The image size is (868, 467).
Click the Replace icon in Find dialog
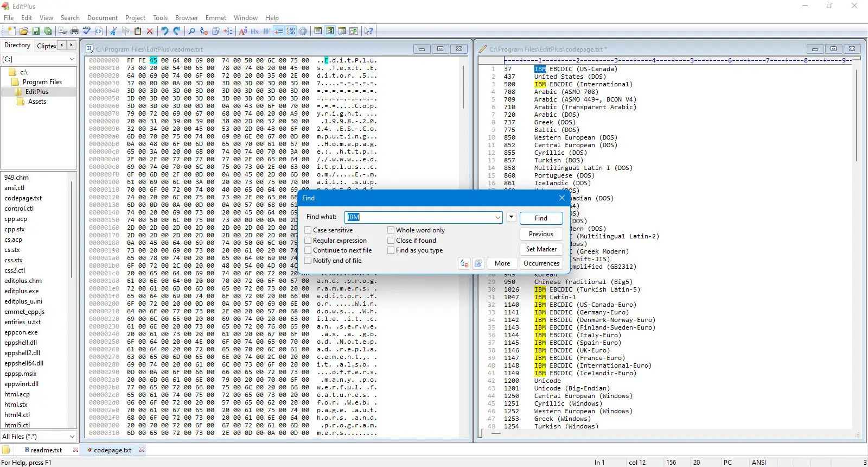[464, 263]
